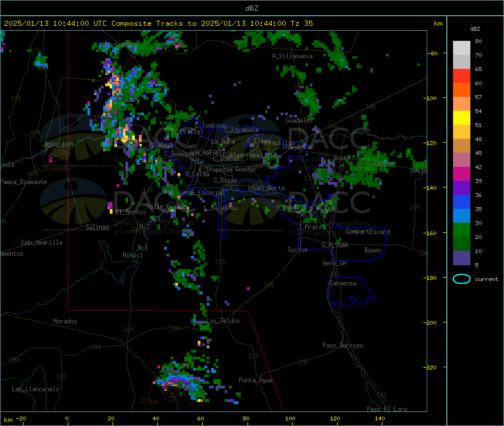Click the 'Guadales' map label
Screen dimensions: 504x426
pos(299,120)
